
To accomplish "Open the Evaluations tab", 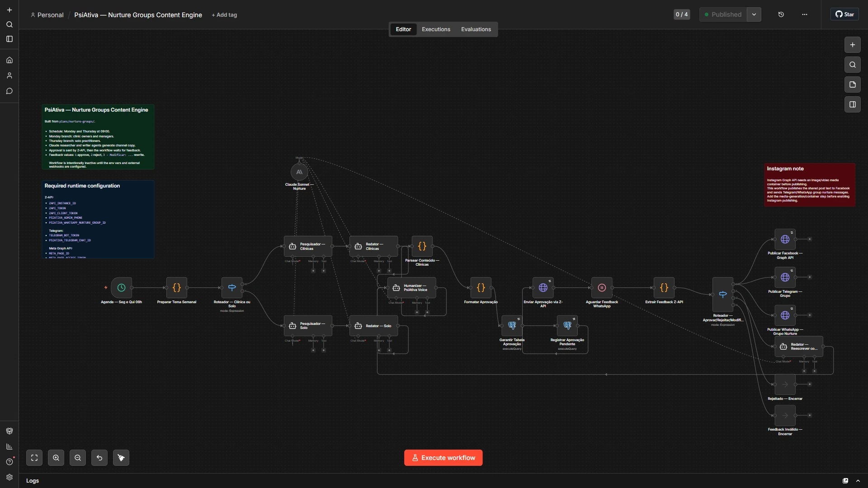I will click(x=476, y=29).
